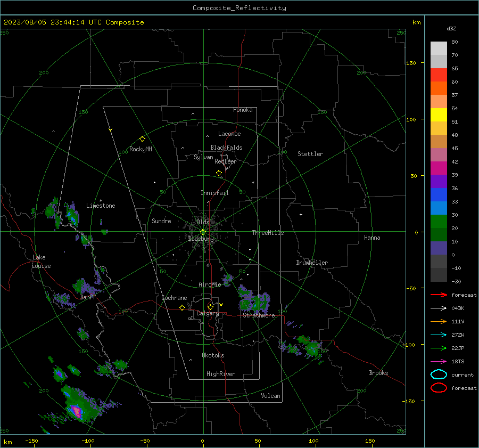Click the -100 tick on bottom km axis
The height and width of the screenshot is (448, 479).
88,441
